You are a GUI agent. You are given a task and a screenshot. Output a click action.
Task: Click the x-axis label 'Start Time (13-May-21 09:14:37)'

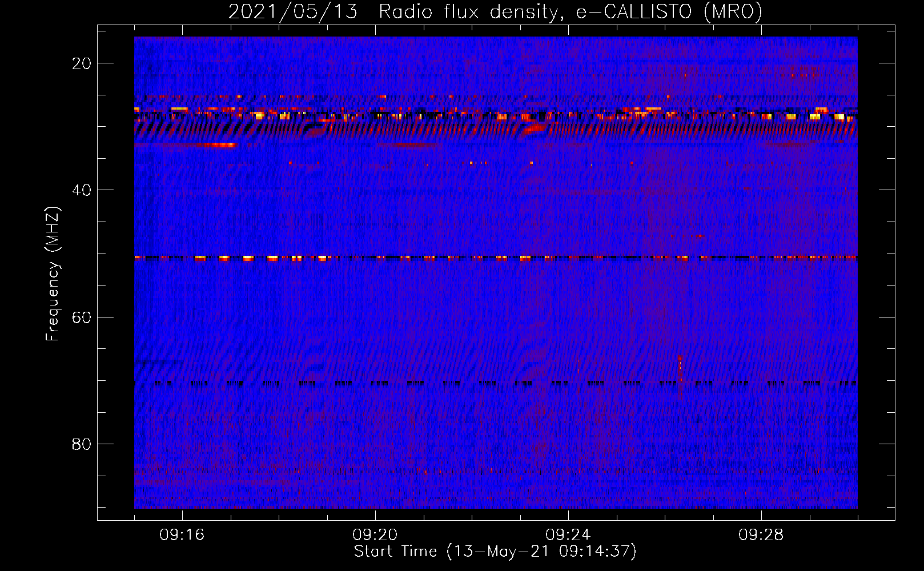point(495,552)
